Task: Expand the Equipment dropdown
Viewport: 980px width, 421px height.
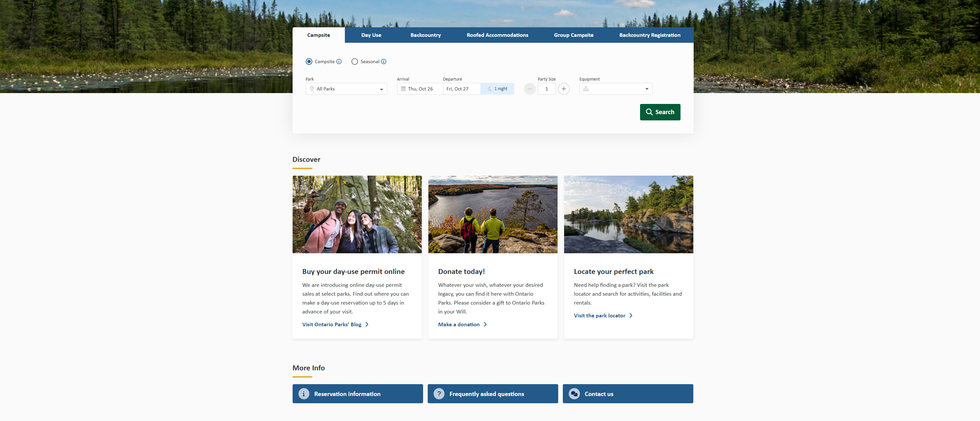Action: [615, 89]
